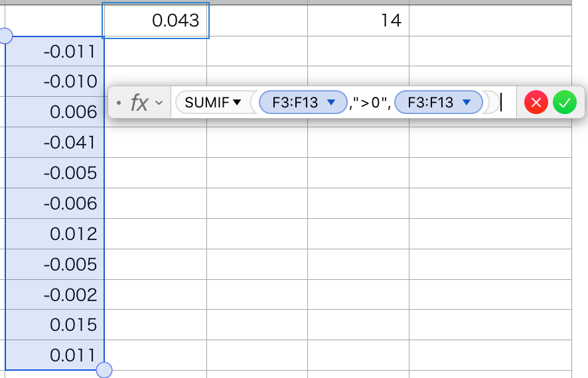Select the cell containing 0.012
This screenshot has height=378, width=588.
pyautogui.click(x=55, y=233)
